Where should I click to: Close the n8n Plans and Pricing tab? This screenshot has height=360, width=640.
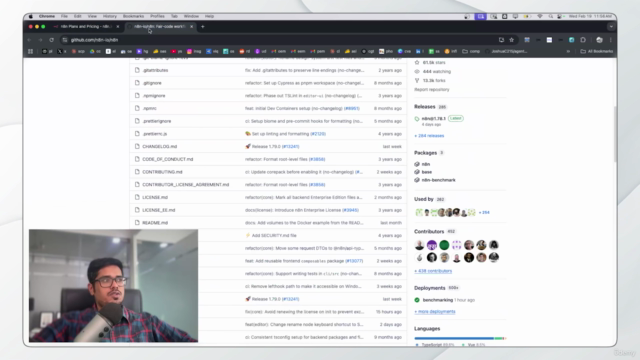click(118, 27)
